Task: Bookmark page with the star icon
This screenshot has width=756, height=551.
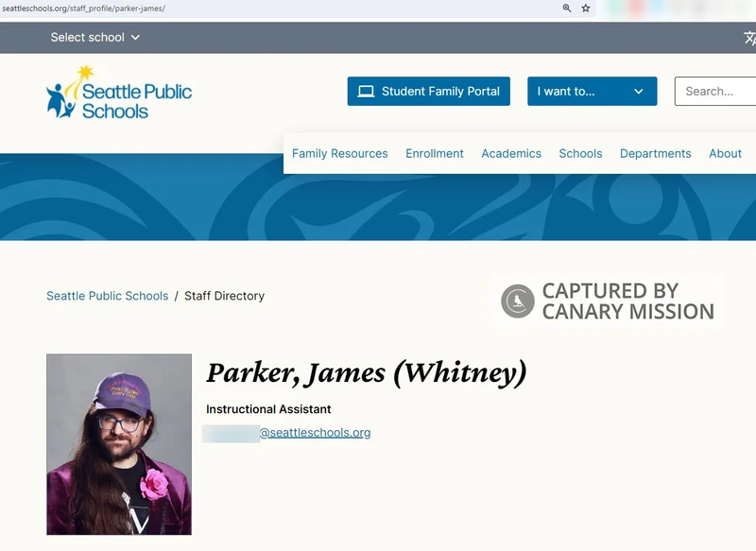Action: (585, 8)
